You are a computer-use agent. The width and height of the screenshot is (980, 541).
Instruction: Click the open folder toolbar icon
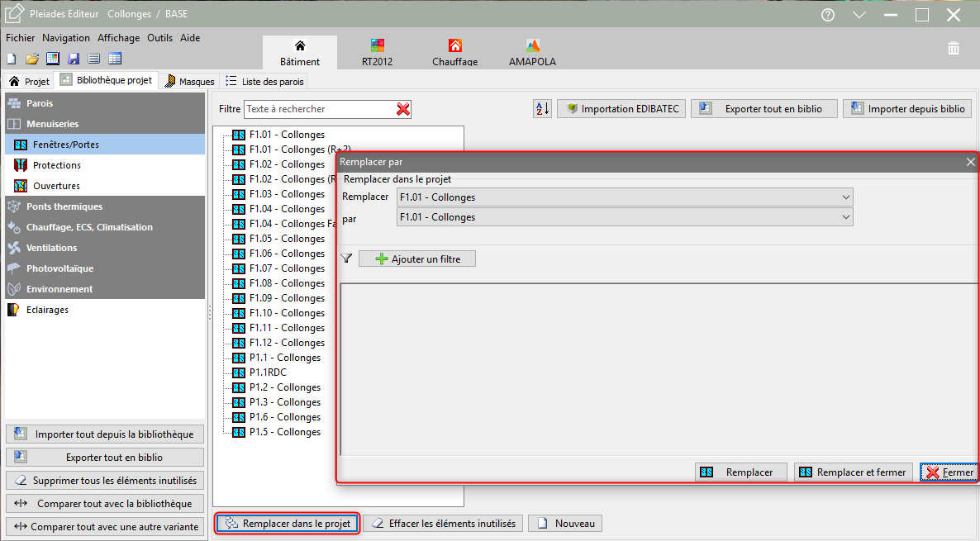coord(32,59)
